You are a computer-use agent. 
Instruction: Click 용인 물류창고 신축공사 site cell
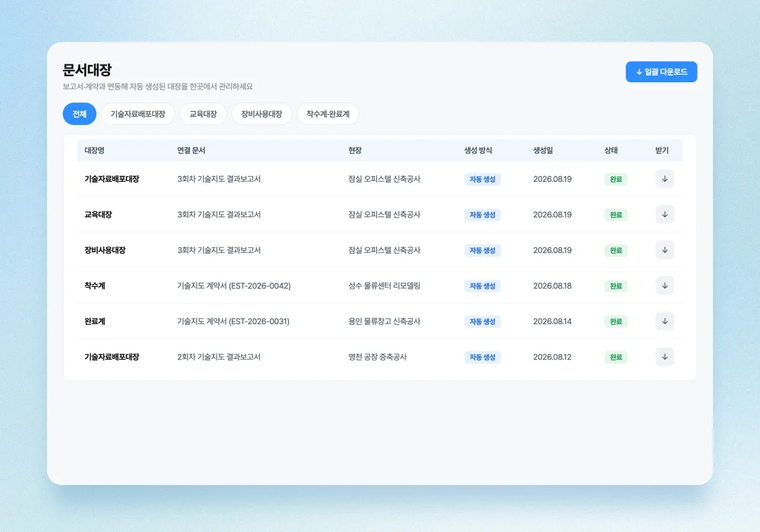click(384, 321)
